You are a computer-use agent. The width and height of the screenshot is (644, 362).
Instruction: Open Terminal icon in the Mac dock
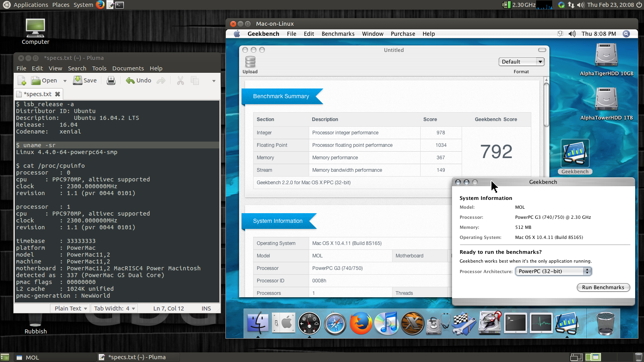pyautogui.click(x=516, y=323)
